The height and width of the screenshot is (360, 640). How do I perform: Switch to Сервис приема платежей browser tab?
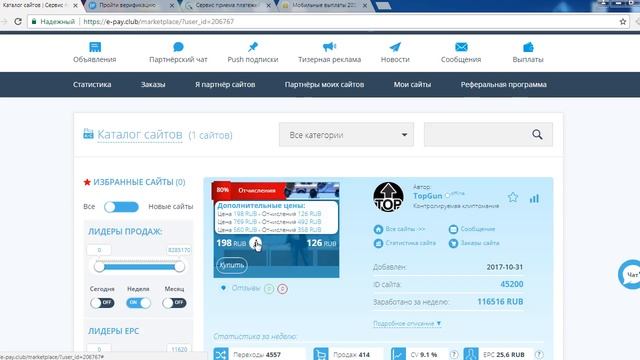pyautogui.click(x=226, y=5)
